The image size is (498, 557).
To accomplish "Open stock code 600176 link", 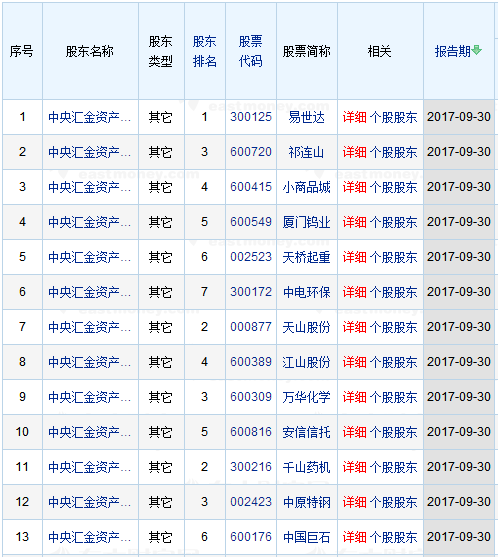I will 251,537.
